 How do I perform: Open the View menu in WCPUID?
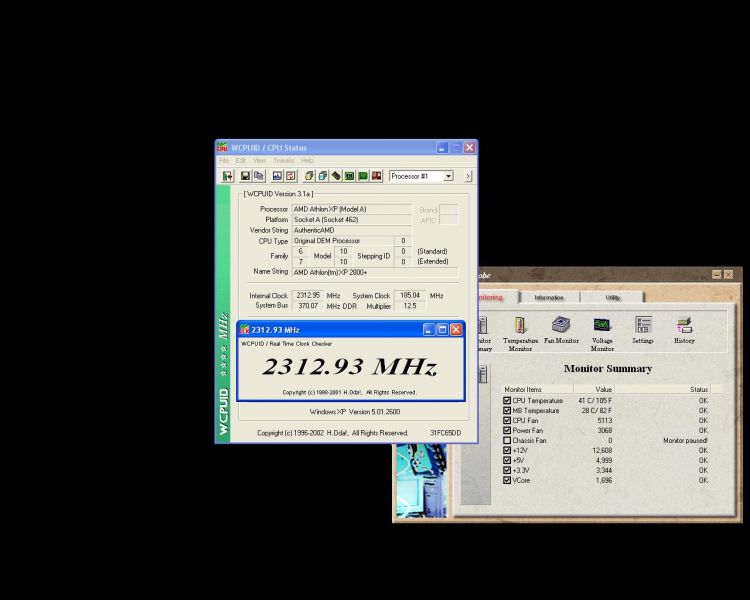(x=259, y=160)
